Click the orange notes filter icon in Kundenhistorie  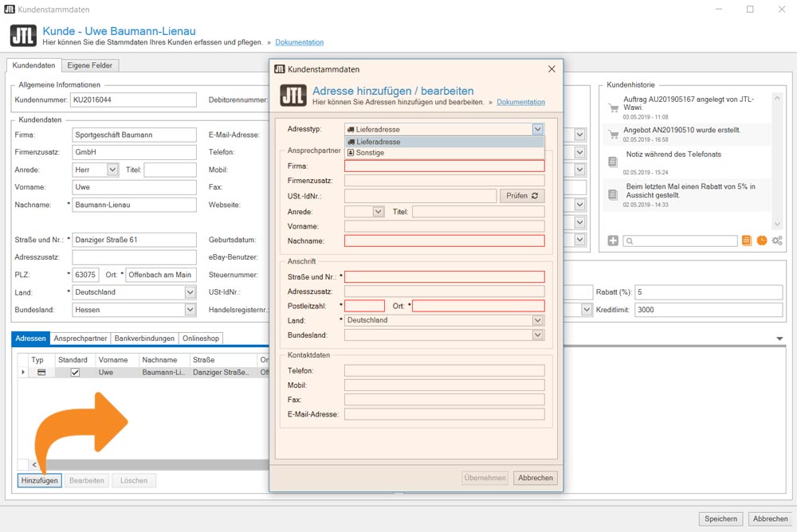[747, 241]
